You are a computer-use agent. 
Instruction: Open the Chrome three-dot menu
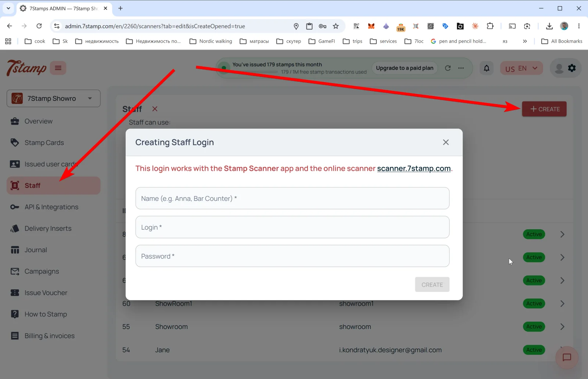coord(579,26)
